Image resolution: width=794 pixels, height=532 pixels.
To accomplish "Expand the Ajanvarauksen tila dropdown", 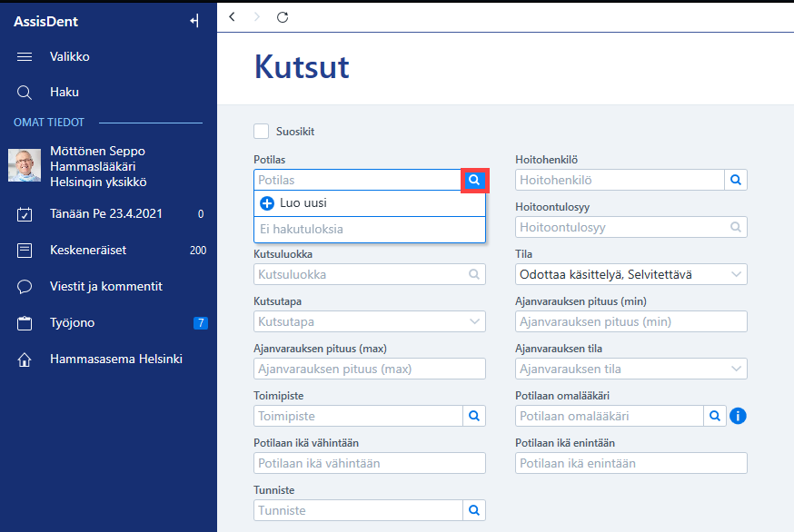I will click(631, 369).
